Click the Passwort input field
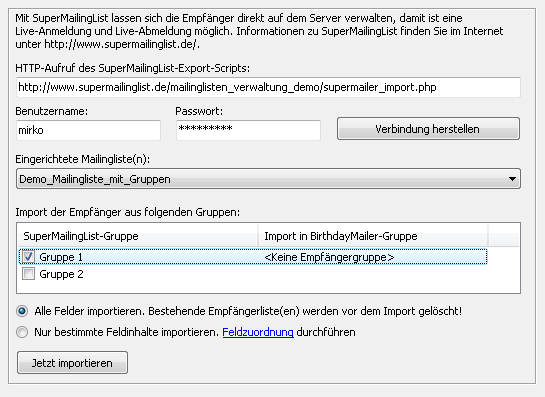The height and width of the screenshot is (397, 545). [248, 130]
